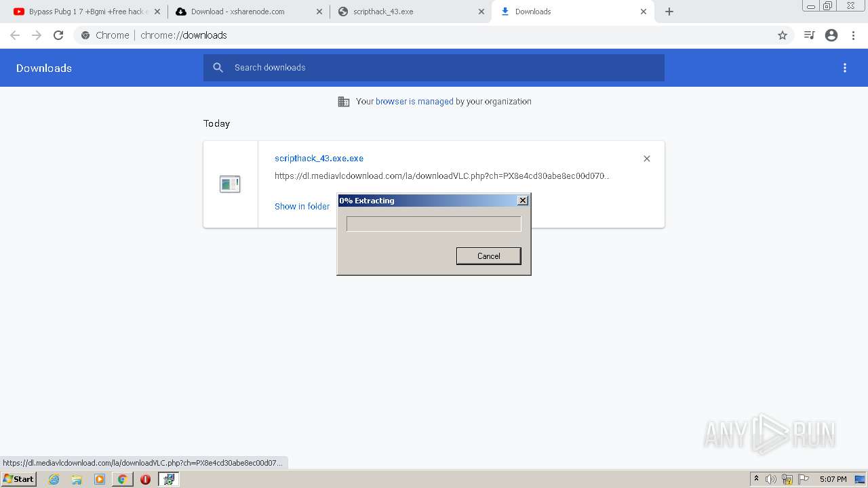Click organization building icon
This screenshot has width=868, height=488.
pyautogui.click(x=344, y=102)
